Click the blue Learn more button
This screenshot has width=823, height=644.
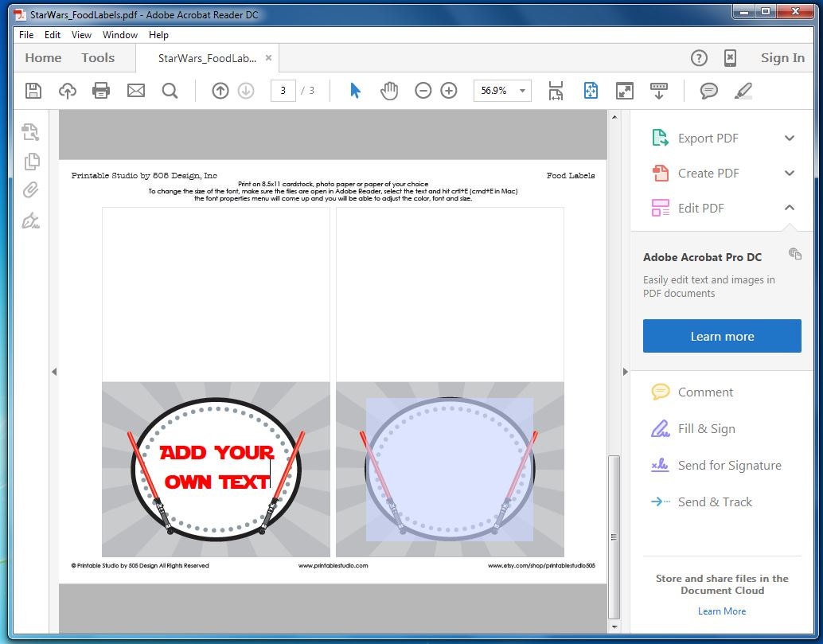point(722,336)
